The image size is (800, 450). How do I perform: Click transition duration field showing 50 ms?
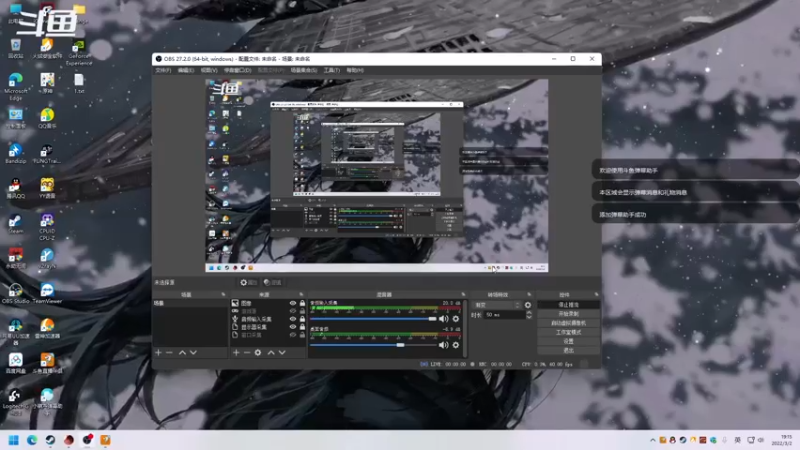click(x=504, y=315)
